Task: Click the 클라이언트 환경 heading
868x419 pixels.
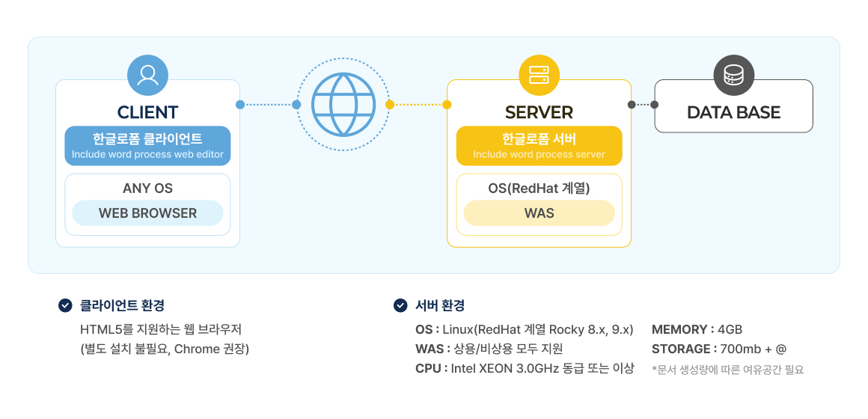Action: click(x=122, y=305)
